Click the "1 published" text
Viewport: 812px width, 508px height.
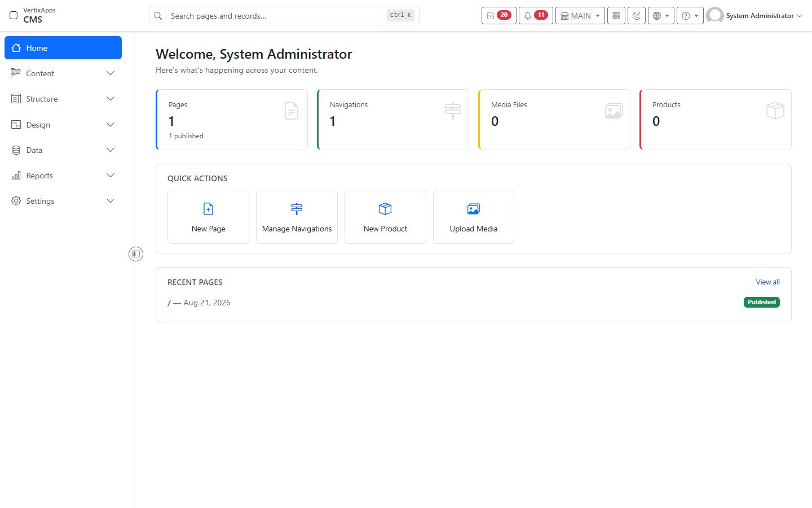(x=186, y=136)
